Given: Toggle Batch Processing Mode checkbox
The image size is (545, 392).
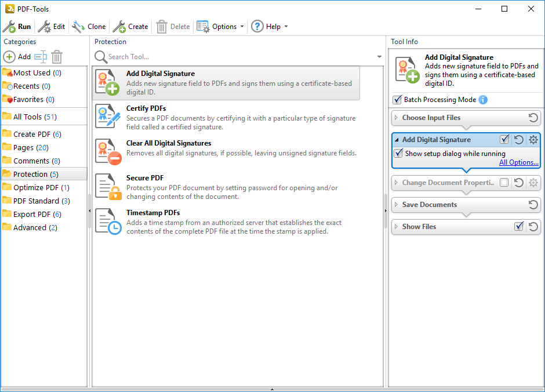Looking at the screenshot, I should click(398, 100).
